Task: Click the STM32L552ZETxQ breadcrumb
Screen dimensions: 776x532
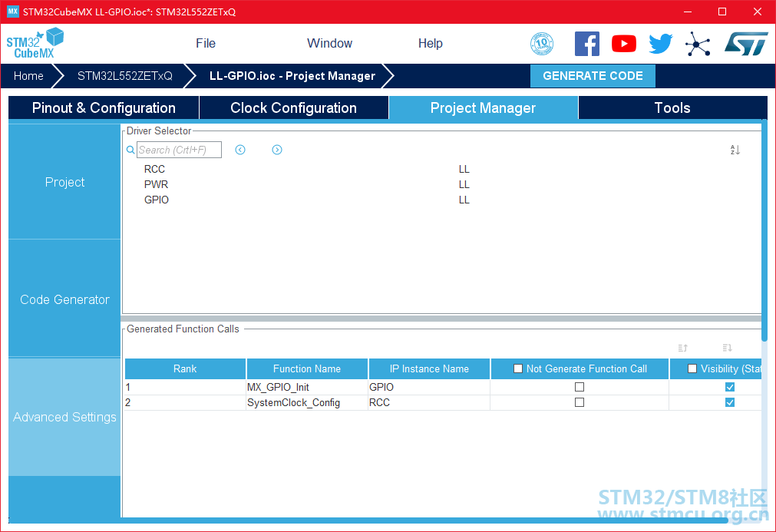Action: click(124, 76)
